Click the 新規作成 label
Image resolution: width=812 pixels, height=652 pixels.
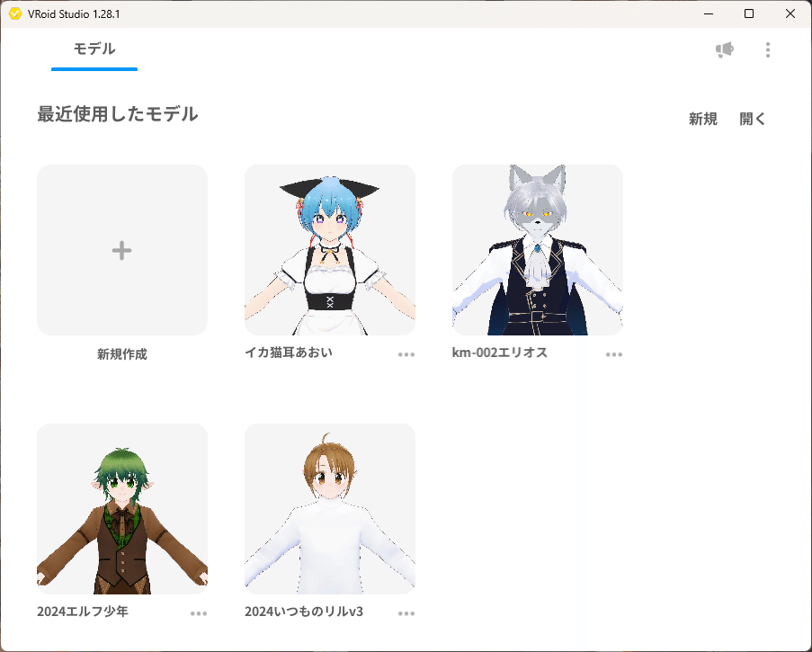[x=122, y=354]
